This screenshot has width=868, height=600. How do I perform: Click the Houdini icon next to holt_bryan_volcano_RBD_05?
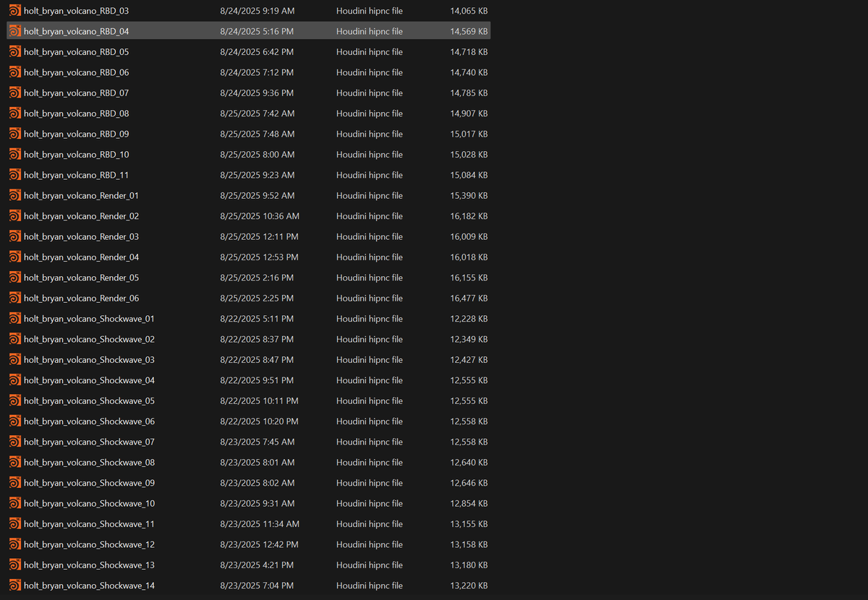click(15, 52)
